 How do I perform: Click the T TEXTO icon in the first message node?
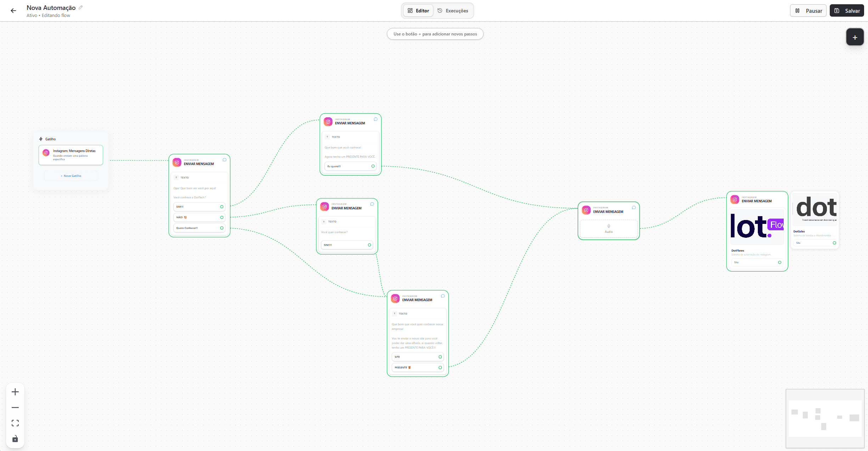coord(176,177)
